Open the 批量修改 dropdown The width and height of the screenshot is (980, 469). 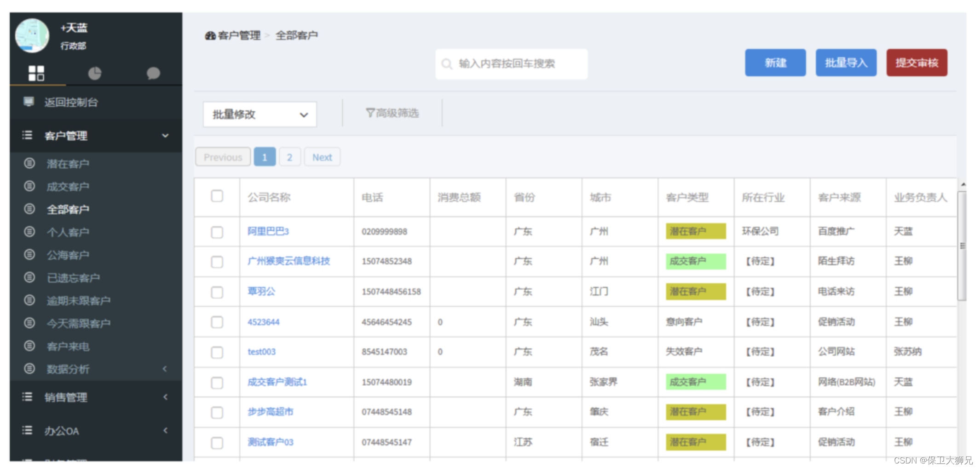(259, 114)
